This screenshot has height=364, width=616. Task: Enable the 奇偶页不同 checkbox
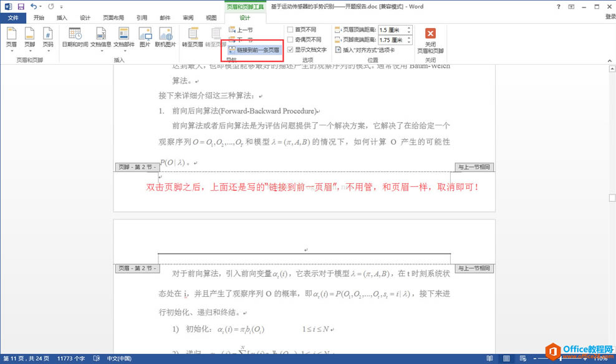pos(291,40)
